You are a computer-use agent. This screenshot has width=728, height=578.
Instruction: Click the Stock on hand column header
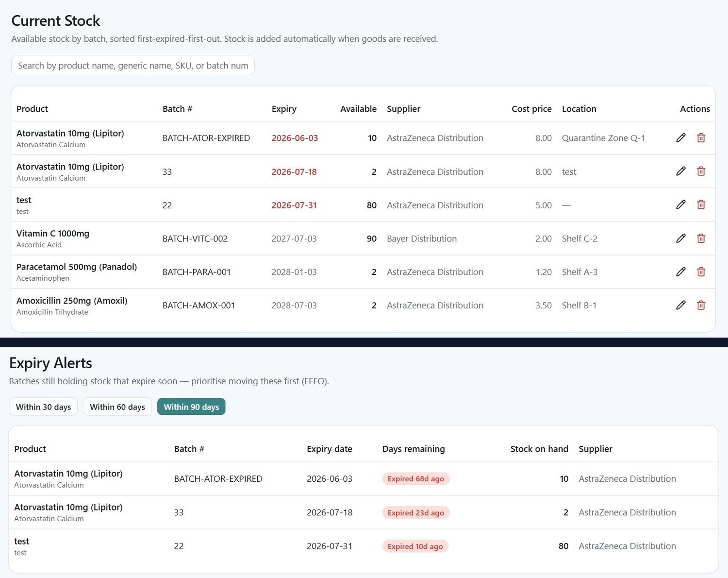pyautogui.click(x=539, y=449)
